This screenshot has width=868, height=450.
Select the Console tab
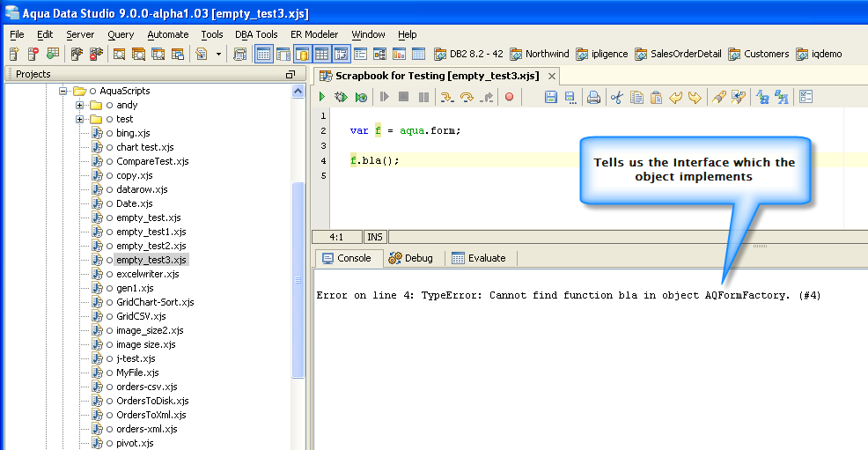tap(347, 258)
